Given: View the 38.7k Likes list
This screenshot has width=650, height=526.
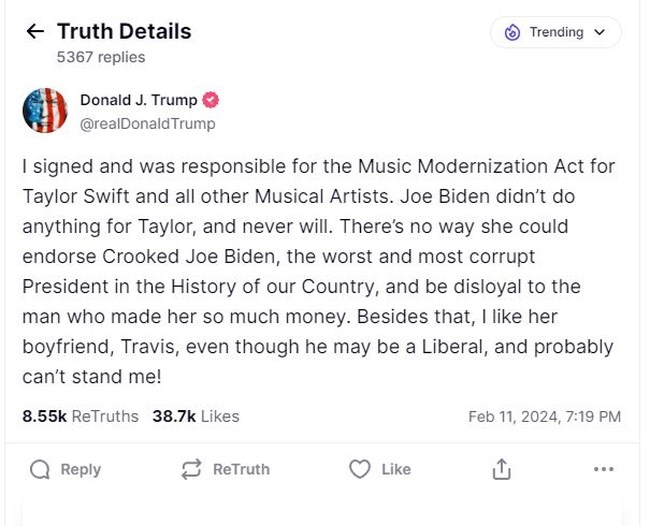Looking at the screenshot, I should [x=196, y=416].
